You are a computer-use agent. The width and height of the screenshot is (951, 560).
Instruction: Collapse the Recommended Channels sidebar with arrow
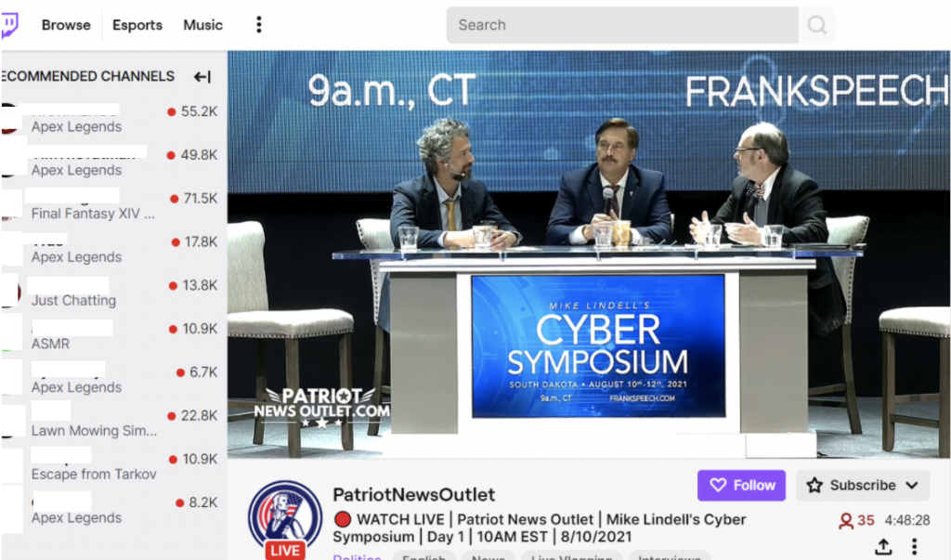click(202, 76)
